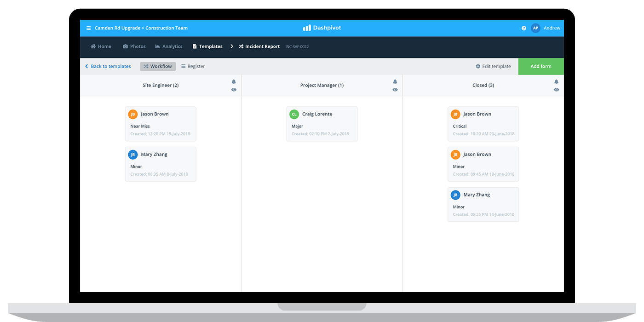Click CL avatar on Craig Lorente card

coord(294,114)
